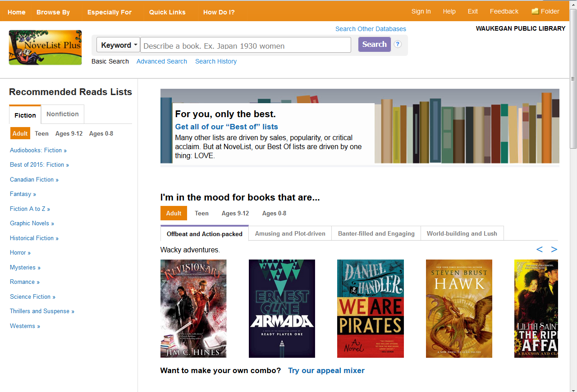Viewport: 577px width, 392px height.
Task: Expand Fiction A to Z list
Action: click(30, 209)
